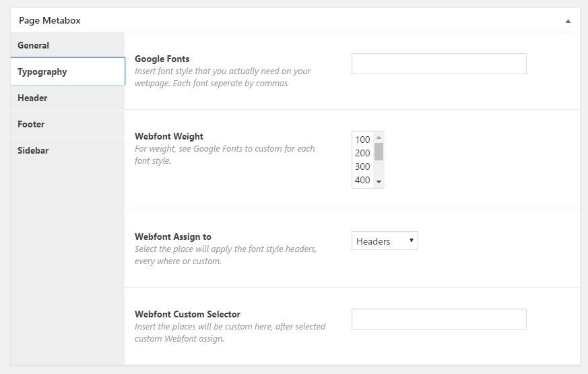This screenshot has height=374, width=588.
Task: Open the Webfont Assign to dropdown
Action: tap(385, 241)
